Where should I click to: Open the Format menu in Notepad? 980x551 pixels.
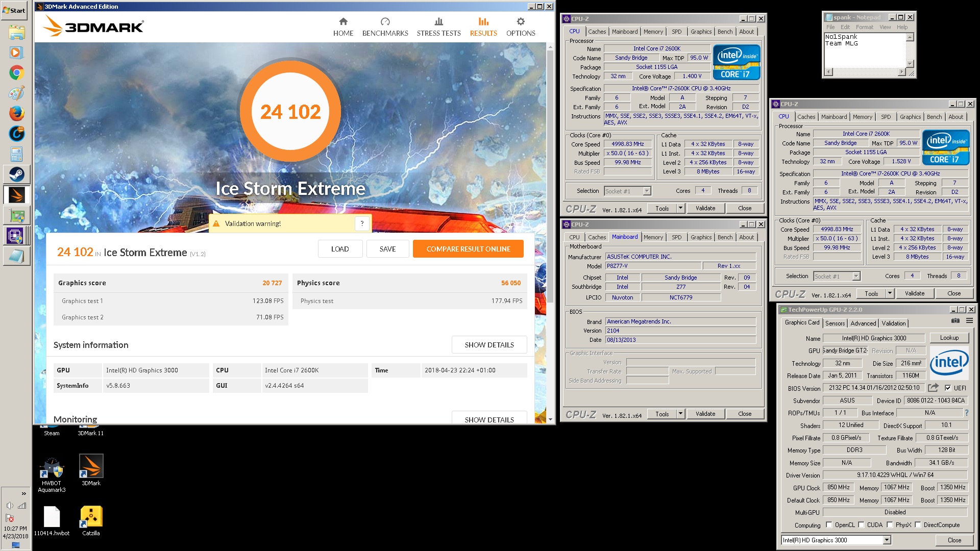click(865, 27)
